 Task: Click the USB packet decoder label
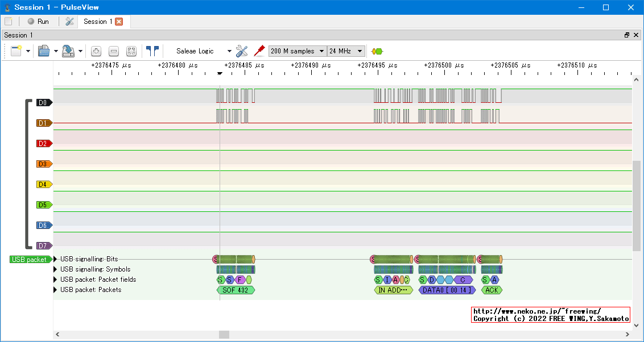30,260
